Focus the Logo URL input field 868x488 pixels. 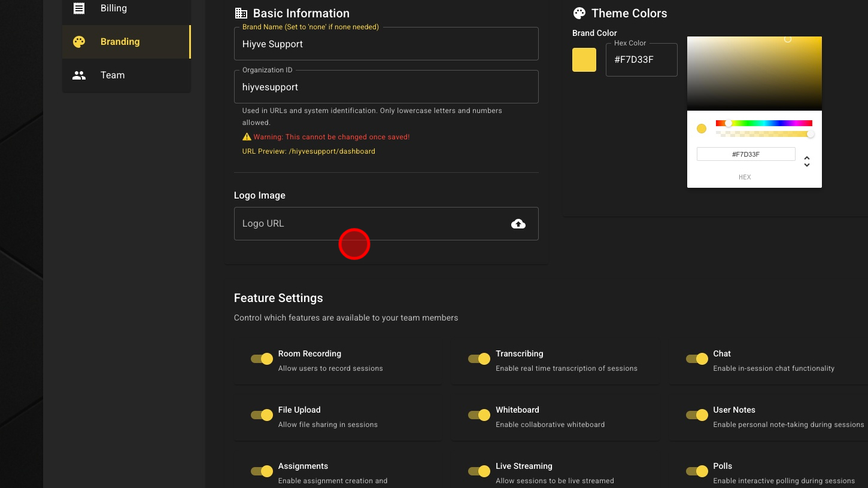coord(371,224)
